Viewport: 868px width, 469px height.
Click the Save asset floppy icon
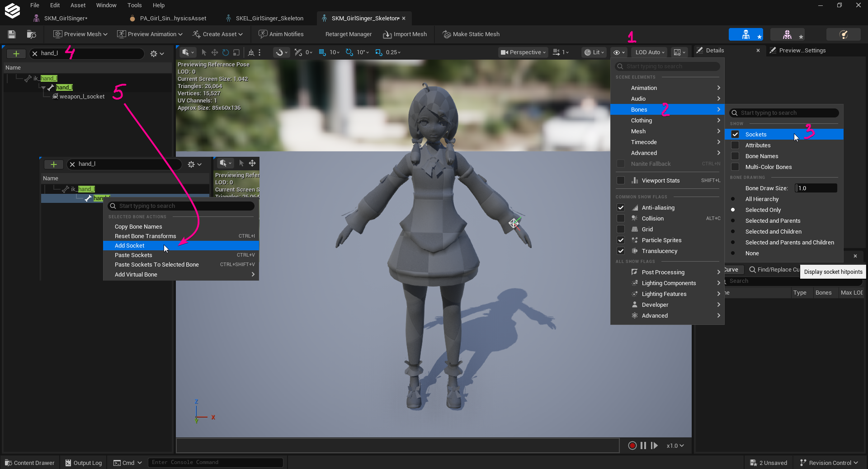click(12, 34)
